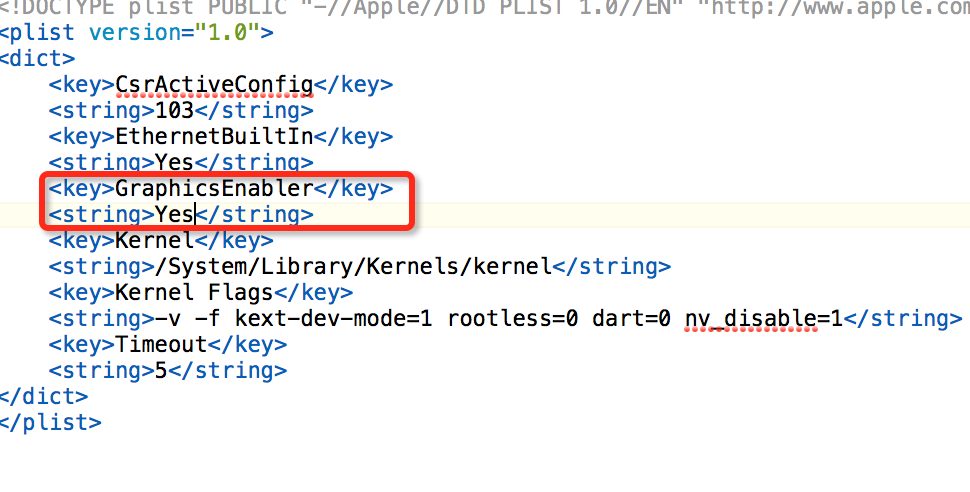Click the DOCTYPE declaration line
This screenshot has width=970, height=492.
coord(485,7)
